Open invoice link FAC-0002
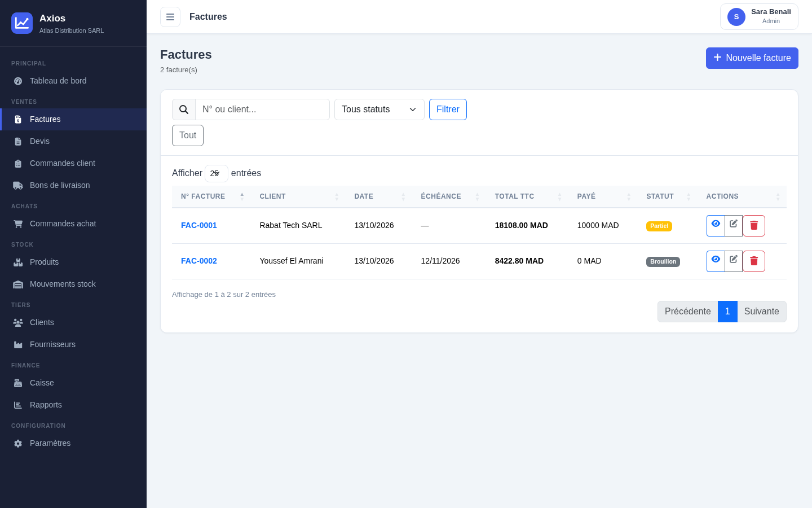Screen dimensions: 812x508 point(199,261)
